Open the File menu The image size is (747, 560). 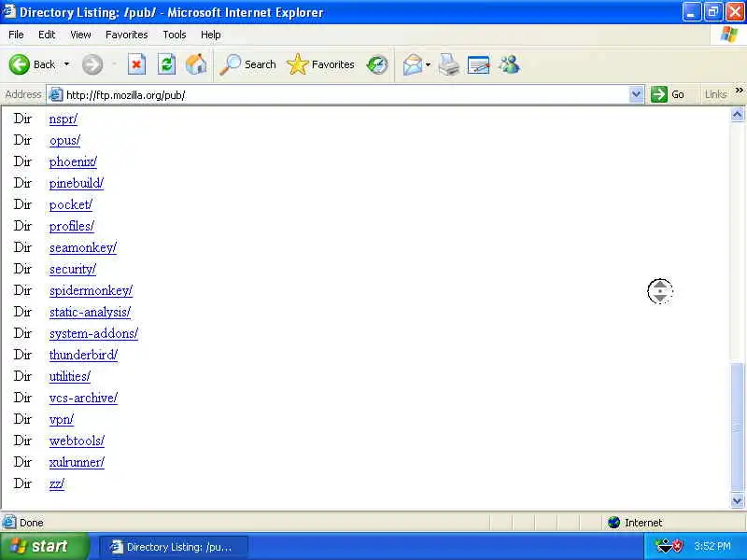(x=16, y=35)
